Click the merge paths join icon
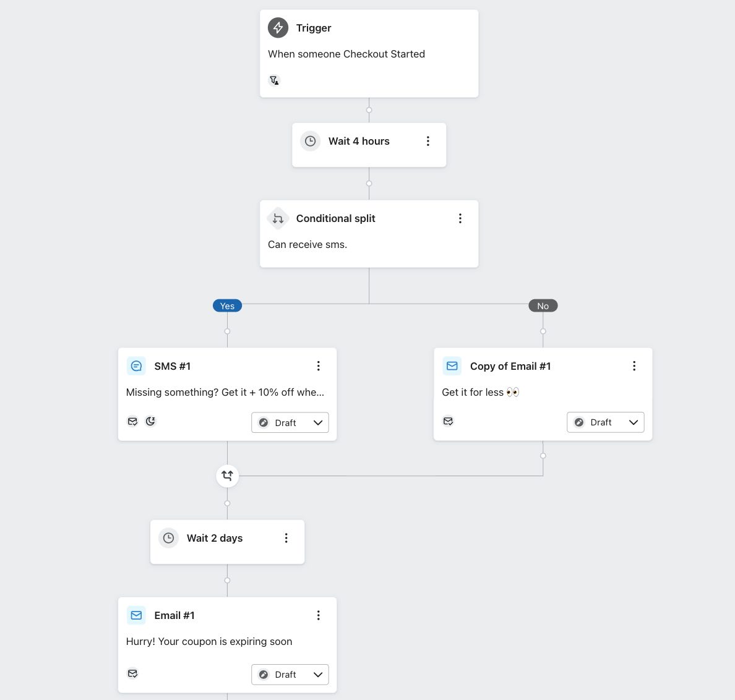Image resolution: width=735 pixels, height=700 pixels. 228,476
